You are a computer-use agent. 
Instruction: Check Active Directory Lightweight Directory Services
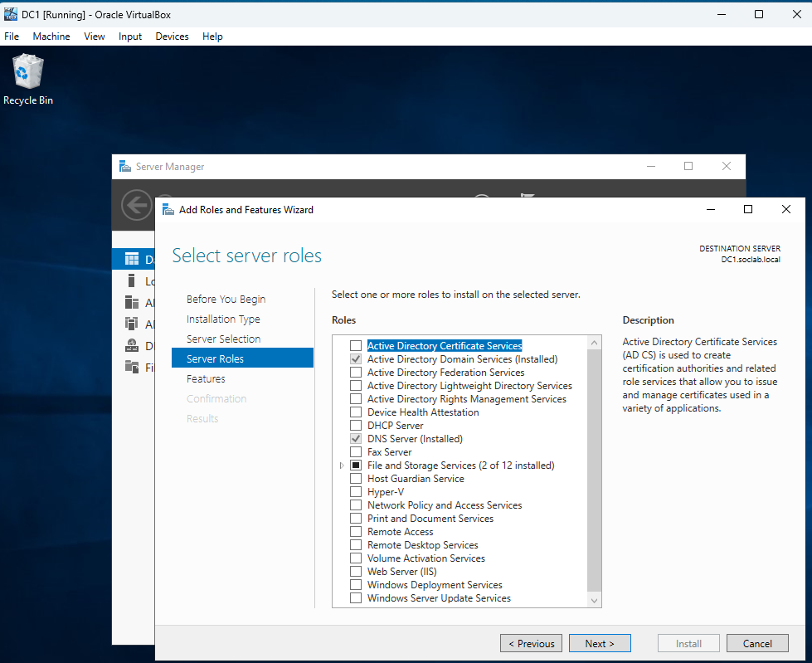coord(356,385)
